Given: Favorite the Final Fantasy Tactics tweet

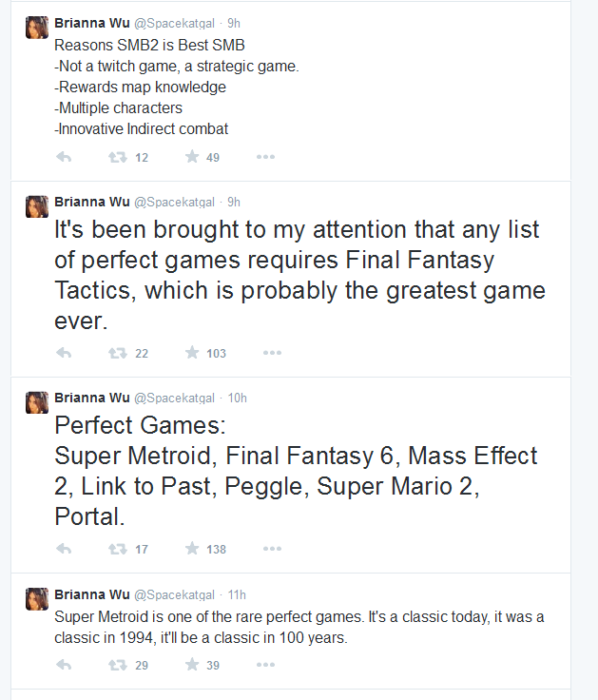Looking at the screenshot, I should coord(192,353).
